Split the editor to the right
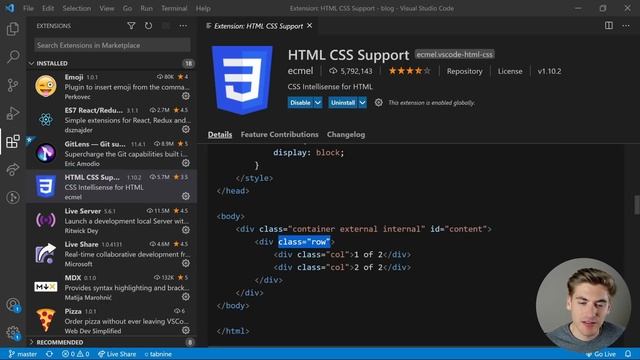Image resolution: width=640 pixels, height=360 pixels. pos(609,26)
